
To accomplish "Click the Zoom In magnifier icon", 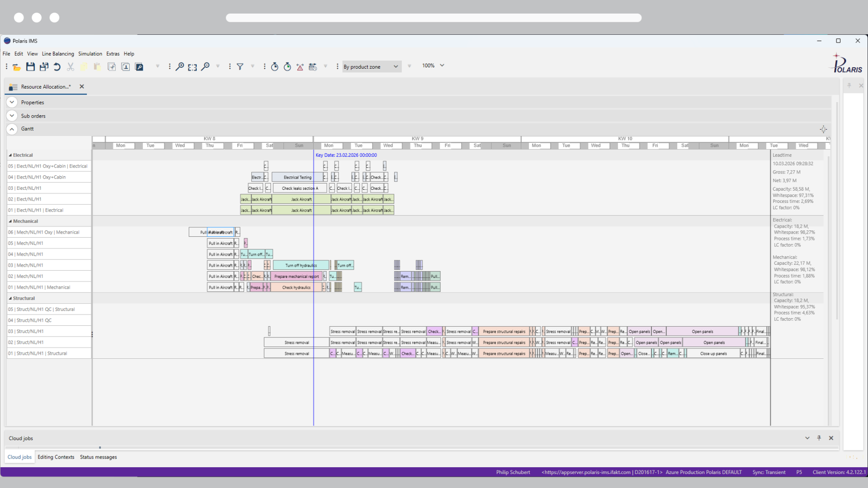I will (180, 67).
